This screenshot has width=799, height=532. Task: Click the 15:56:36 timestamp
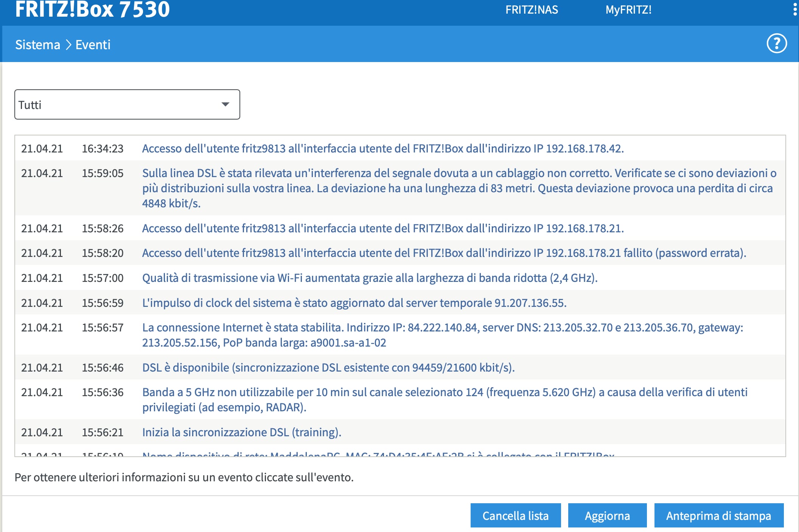point(103,392)
